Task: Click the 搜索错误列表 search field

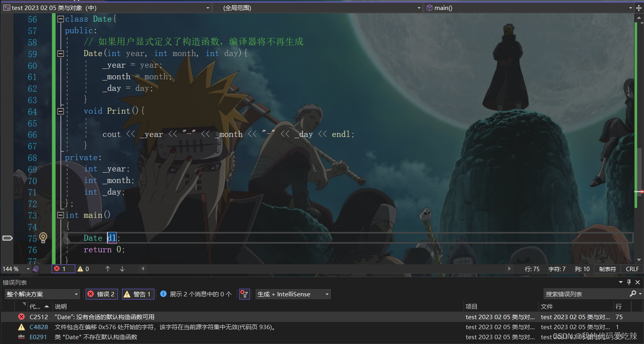Action: (586, 294)
